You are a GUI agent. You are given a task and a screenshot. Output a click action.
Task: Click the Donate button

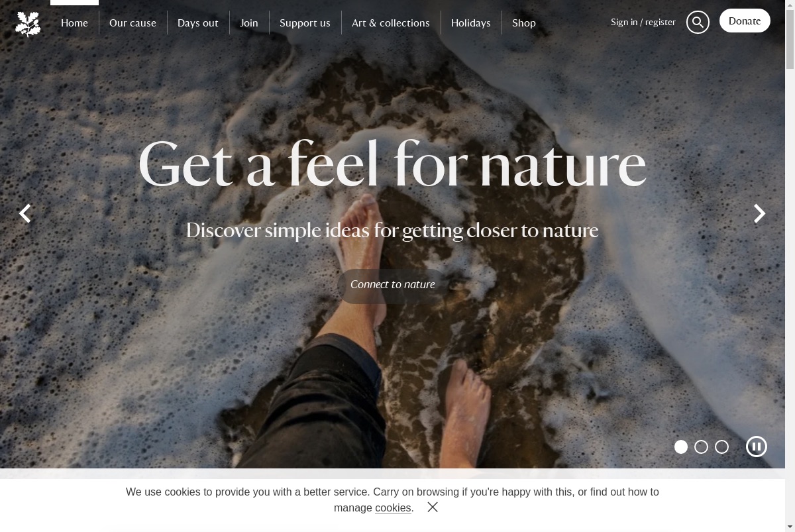point(745,21)
